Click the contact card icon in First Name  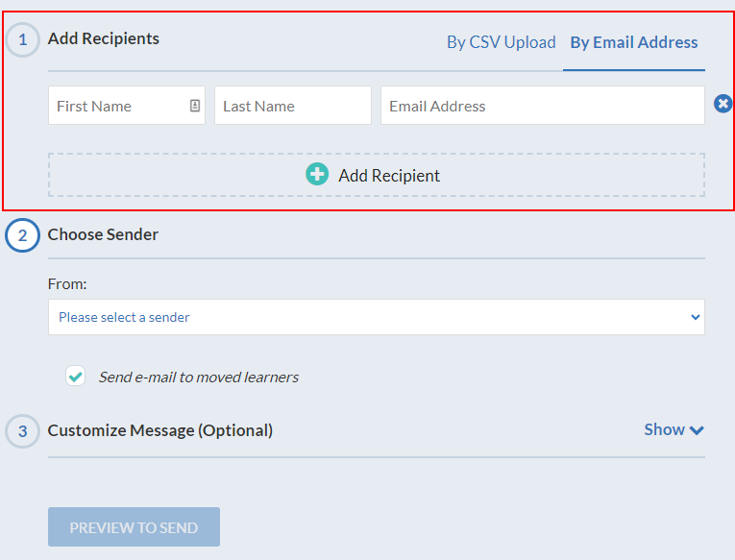[195, 106]
